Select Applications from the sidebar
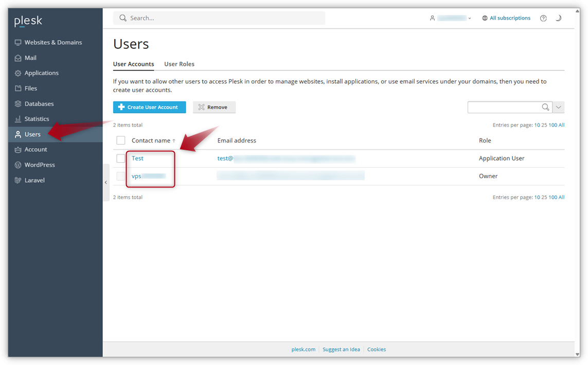Viewport: 588px width, 365px height. pos(41,73)
